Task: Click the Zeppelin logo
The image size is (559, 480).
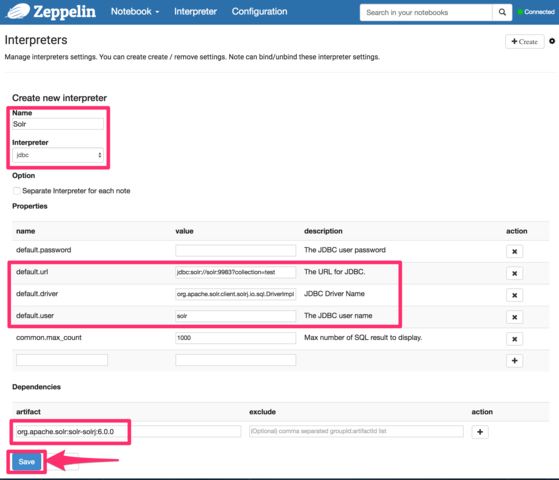Action: point(51,11)
